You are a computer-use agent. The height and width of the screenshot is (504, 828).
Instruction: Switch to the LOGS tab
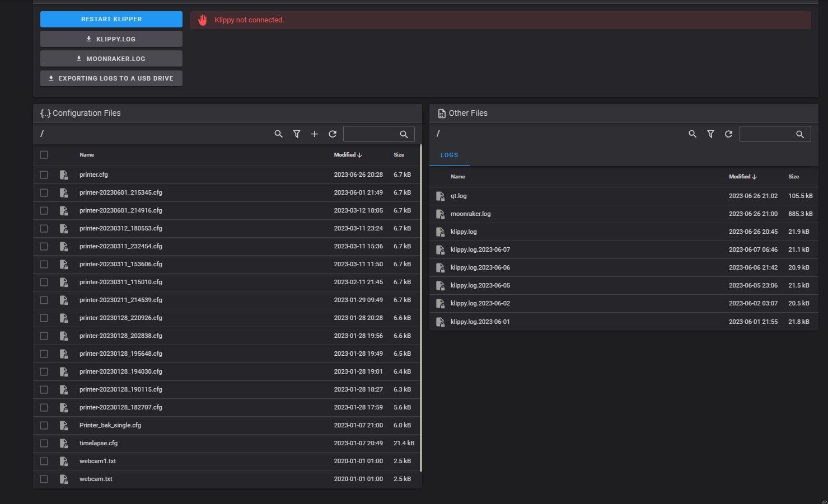[x=450, y=155]
